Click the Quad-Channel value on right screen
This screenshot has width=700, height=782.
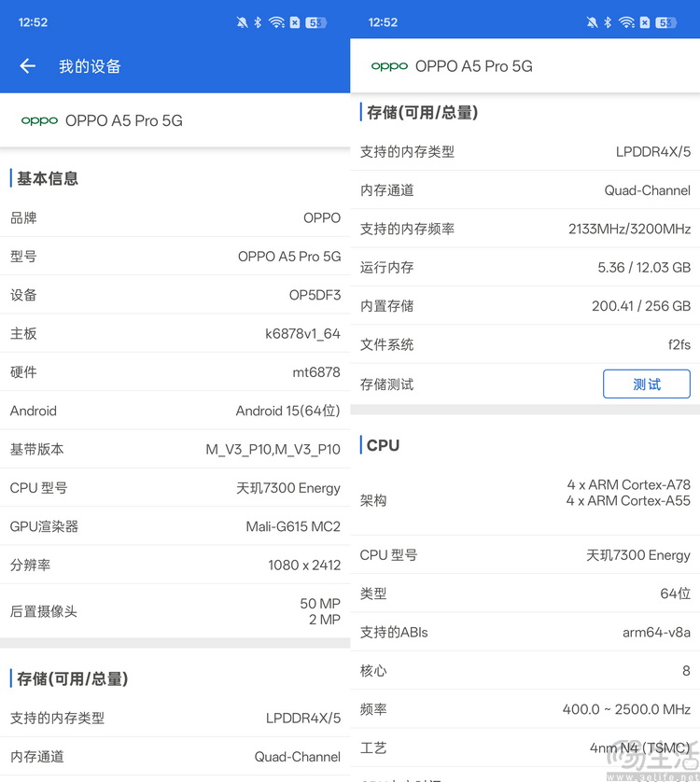648,190
